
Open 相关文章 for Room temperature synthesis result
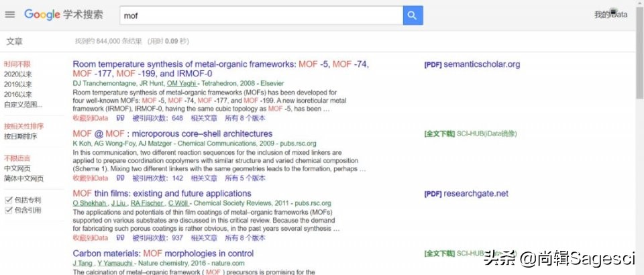204,118
